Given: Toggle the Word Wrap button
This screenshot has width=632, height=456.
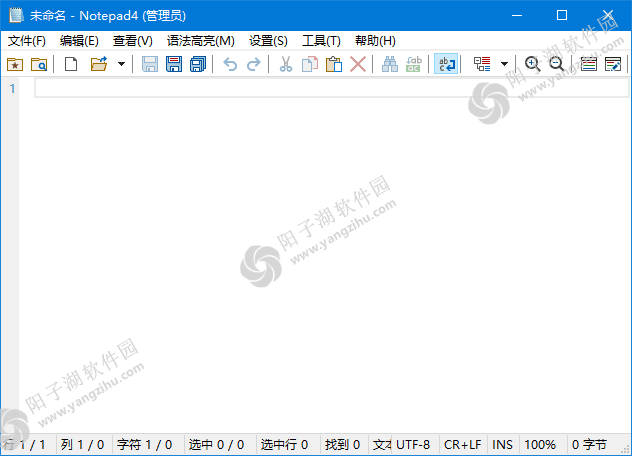Looking at the screenshot, I should point(446,64).
